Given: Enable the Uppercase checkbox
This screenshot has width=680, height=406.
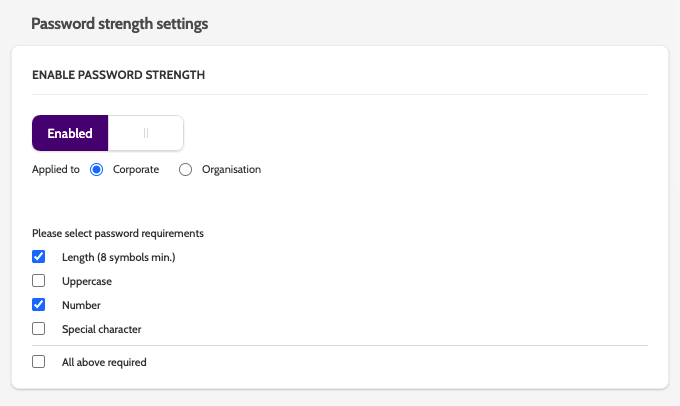Looking at the screenshot, I should [x=39, y=281].
